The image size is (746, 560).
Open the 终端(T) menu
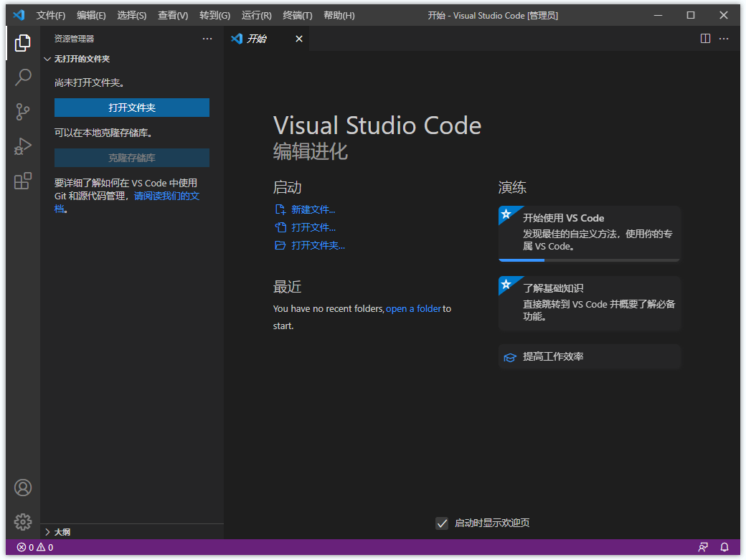298,15
